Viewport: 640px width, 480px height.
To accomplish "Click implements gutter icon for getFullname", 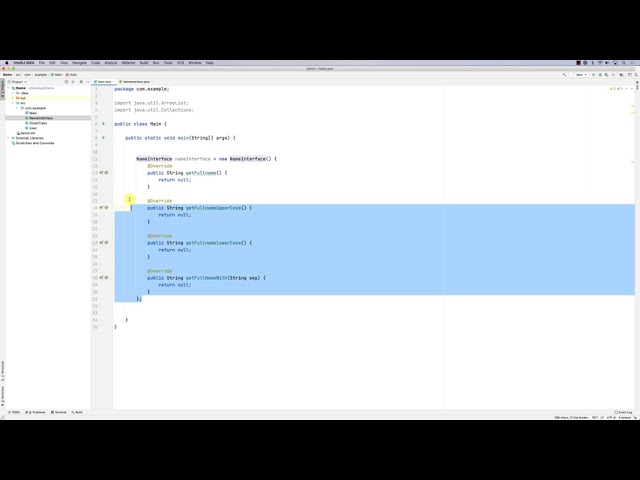I will point(101,173).
